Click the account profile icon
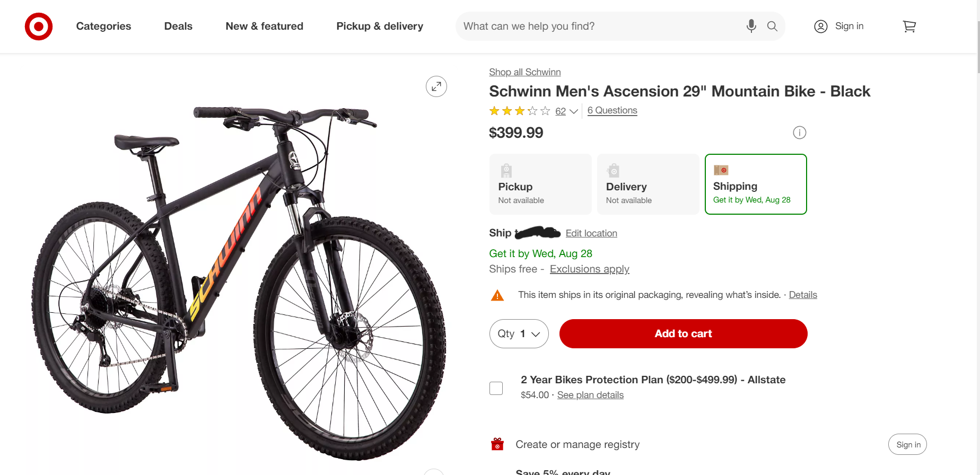The height and width of the screenshot is (475, 980). [820, 27]
